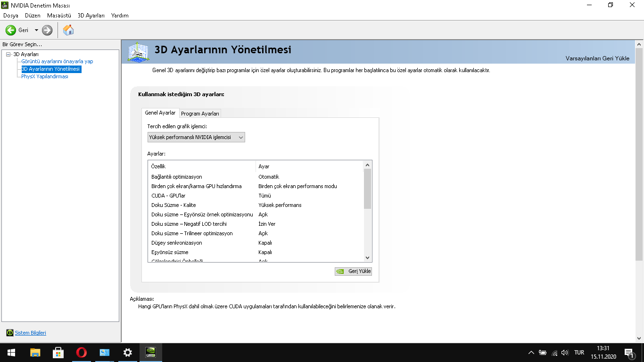Click the settings list scrollbar thumb
The width and height of the screenshot is (644, 362).
point(368,189)
